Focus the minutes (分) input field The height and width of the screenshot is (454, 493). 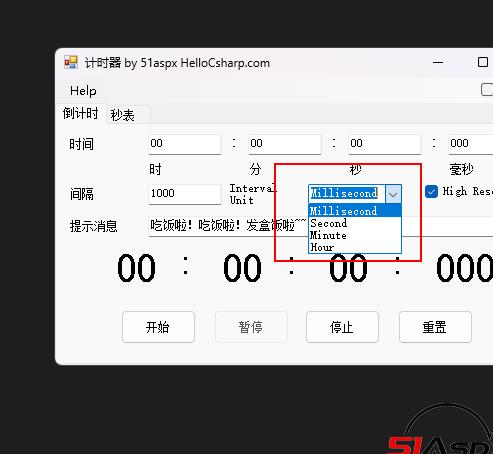click(285, 144)
